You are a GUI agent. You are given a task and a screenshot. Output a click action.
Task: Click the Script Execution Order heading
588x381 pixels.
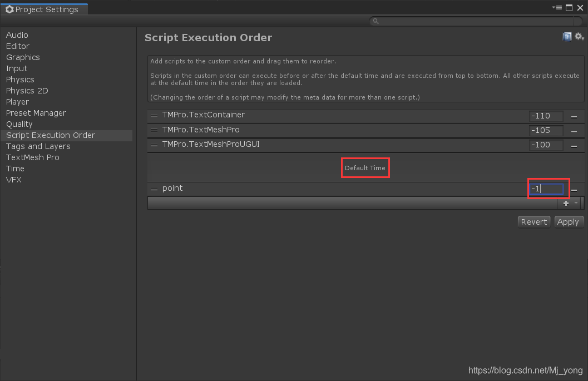pyautogui.click(x=208, y=37)
